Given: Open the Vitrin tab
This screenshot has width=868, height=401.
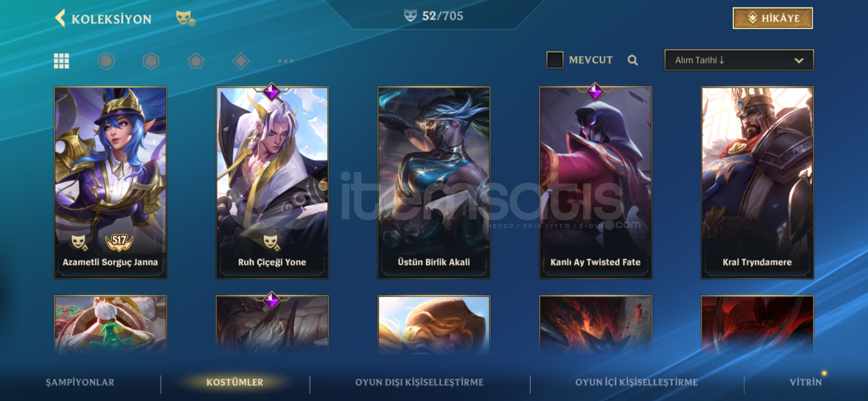Looking at the screenshot, I should (806, 382).
